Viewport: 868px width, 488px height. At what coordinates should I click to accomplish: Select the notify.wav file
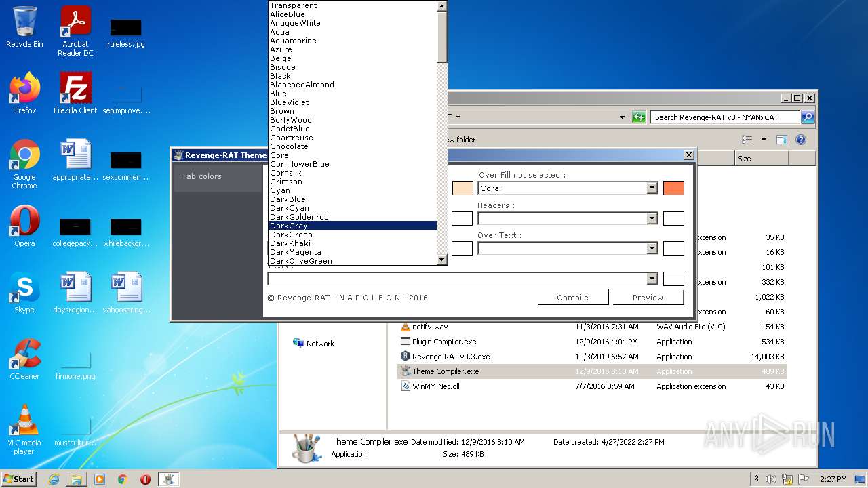pos(593,327)
